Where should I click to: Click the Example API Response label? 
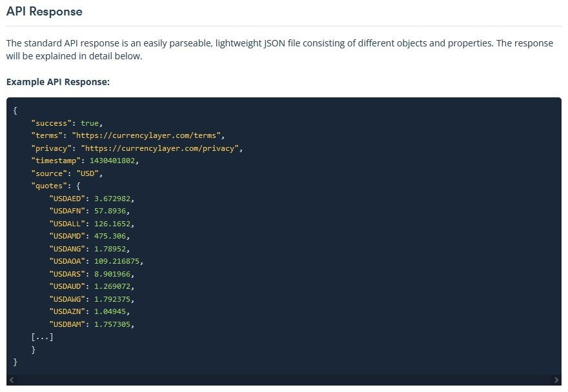(58, 82)
